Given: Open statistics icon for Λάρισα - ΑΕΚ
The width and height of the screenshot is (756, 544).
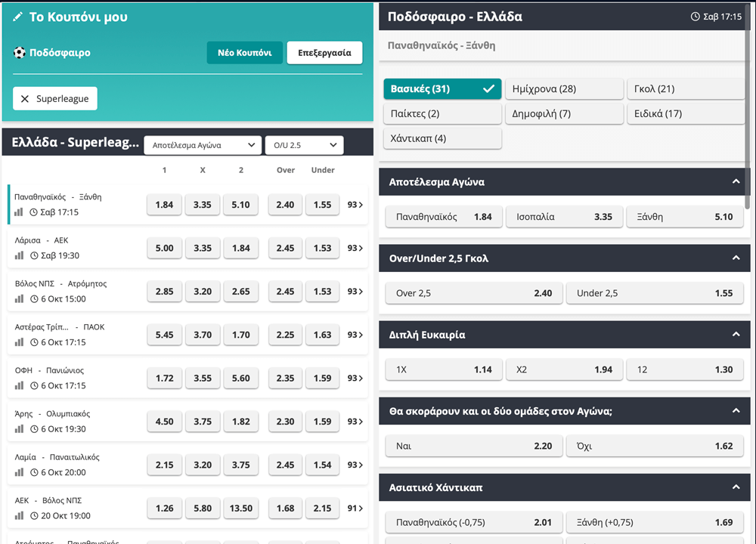Looking at the screenshot, I should tap(19, 255).
